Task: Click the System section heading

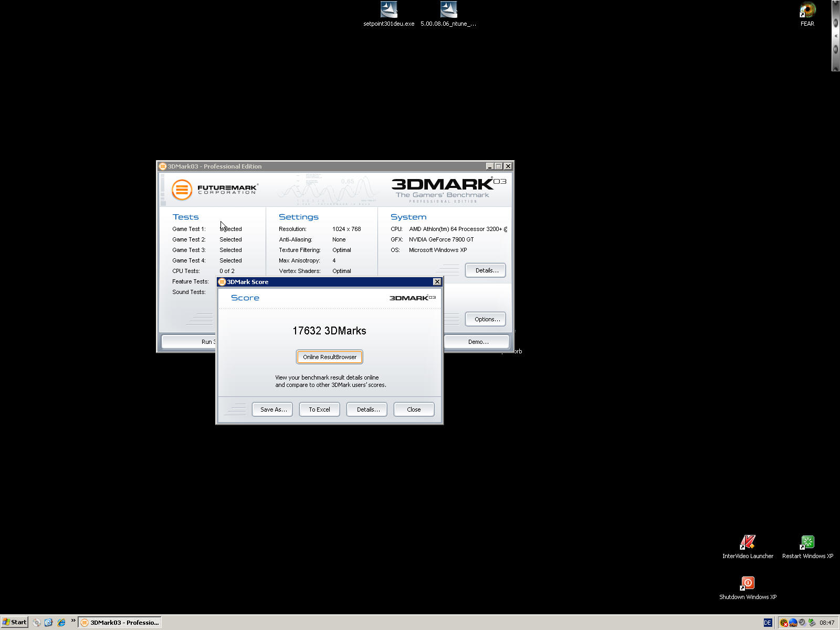Action: (x=408, y=217)
